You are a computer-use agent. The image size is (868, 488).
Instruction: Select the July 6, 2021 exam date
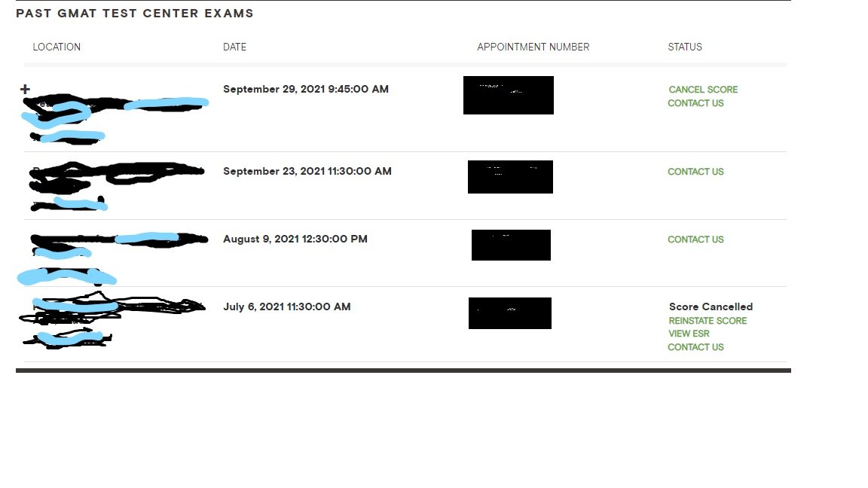click(287, 307)
